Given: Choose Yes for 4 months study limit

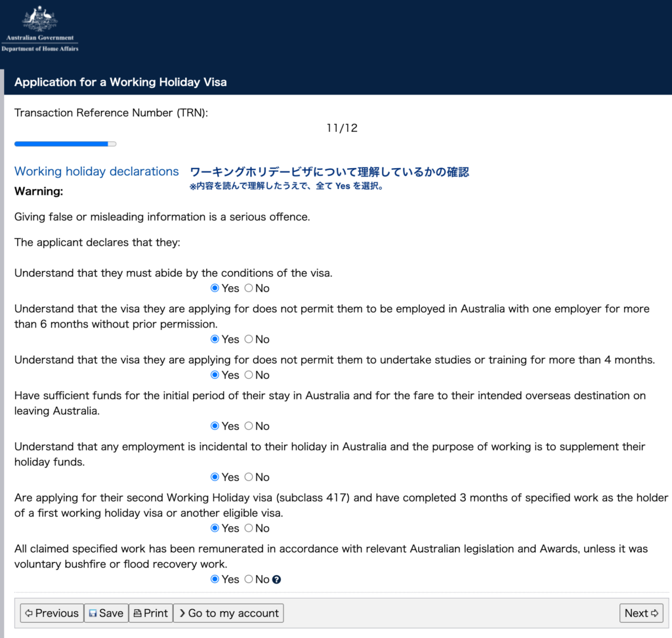Looking at the screenshot, I should [x=215, y=375].
